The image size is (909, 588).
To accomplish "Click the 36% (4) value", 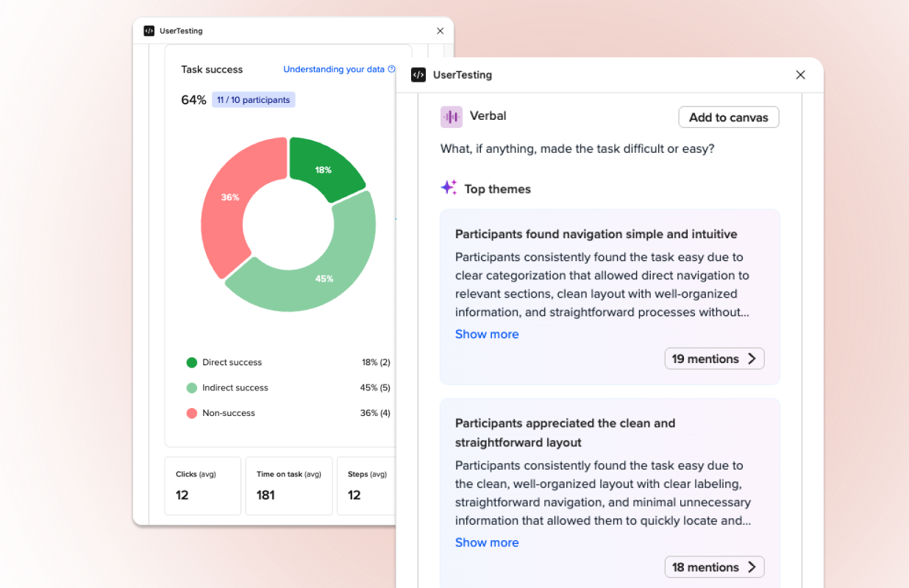I will coord(375,413).
